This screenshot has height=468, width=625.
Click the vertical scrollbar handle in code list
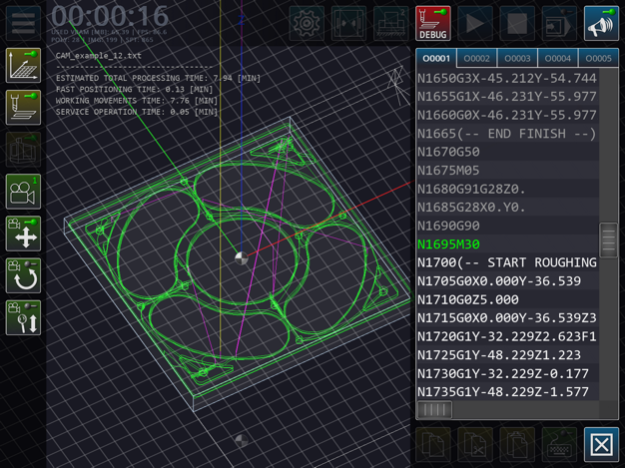click(x=608, y=241)
